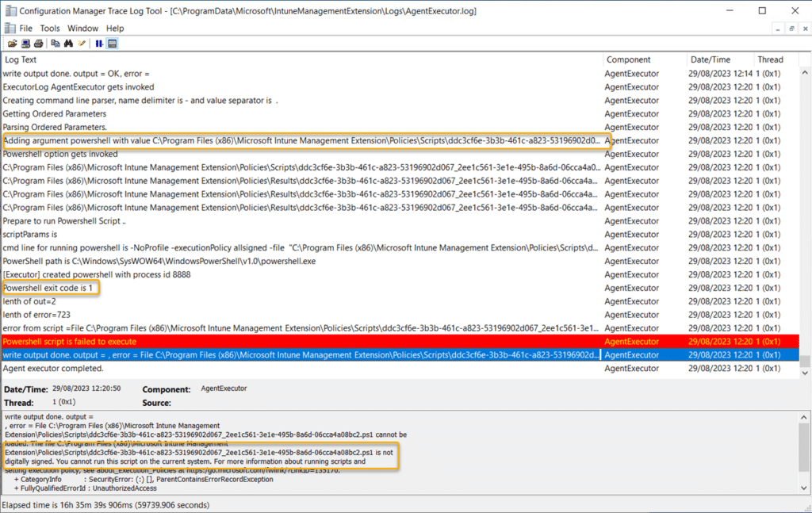Image resolution: width=812 pixels, height=513 pixels.
Task: Select row 'error from script =File'
Action: (400, 328)
